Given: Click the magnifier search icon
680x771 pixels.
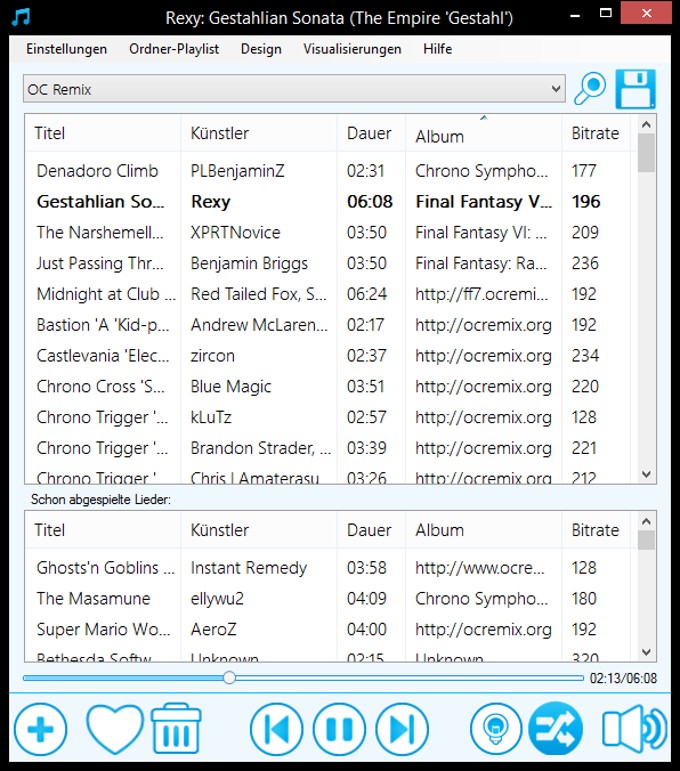Looking at the screenshot, I should (590, 89).
